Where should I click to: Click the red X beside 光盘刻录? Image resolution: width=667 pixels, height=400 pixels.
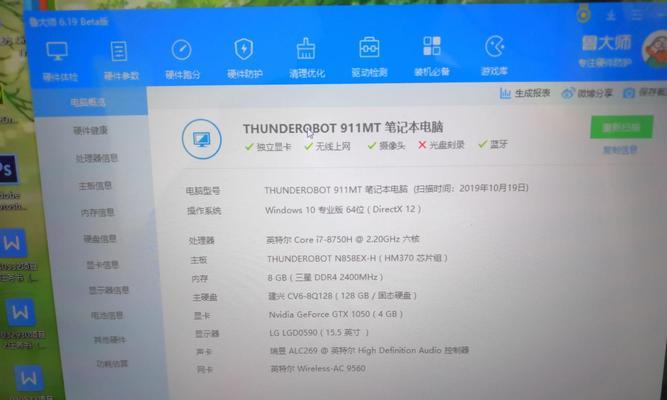coord(422,145)
